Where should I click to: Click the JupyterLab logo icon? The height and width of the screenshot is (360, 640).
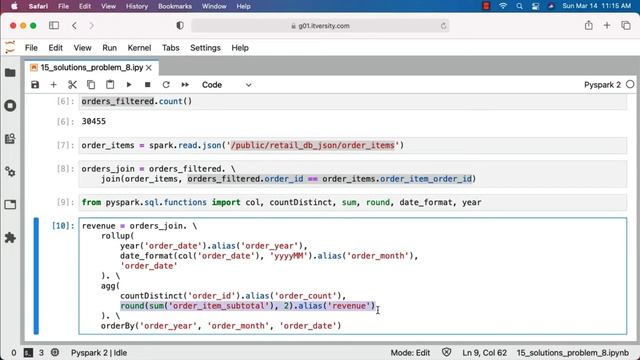[x=10, y=47]
